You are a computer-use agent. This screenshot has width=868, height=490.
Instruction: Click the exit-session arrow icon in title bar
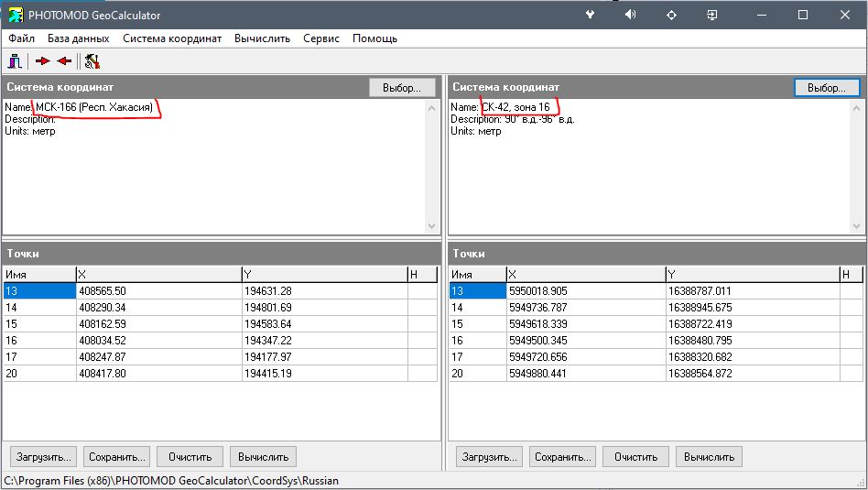pos(712,15)
